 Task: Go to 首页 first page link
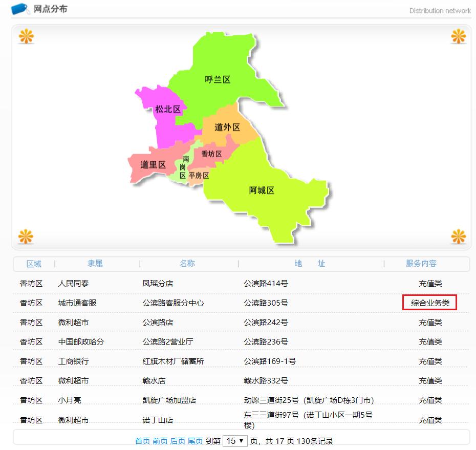click(142, 440)
